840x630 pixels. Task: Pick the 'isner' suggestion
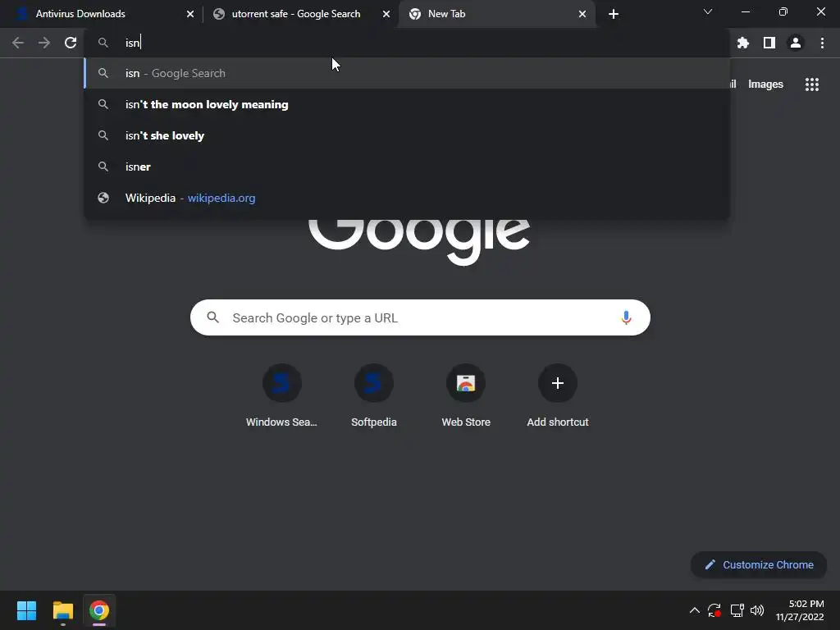(407, 167)
